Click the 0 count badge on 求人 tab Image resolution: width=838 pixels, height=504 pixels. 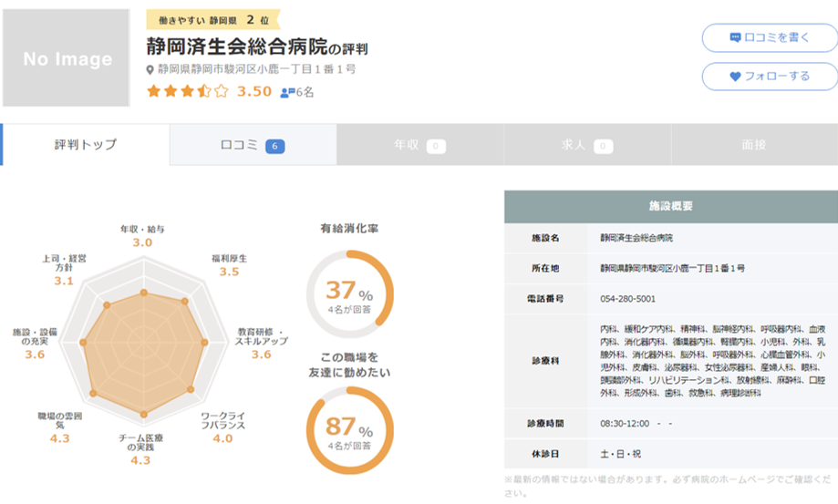click(603, 146)
